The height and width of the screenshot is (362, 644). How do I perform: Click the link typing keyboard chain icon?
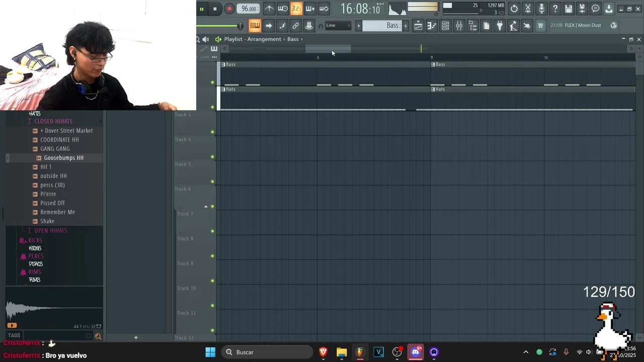coord(295,26)
